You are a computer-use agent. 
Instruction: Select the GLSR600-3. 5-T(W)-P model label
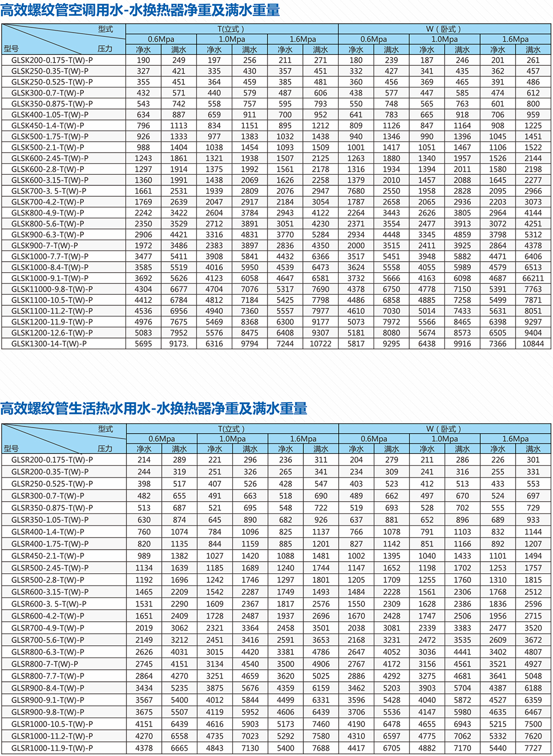click(x=48, y=604)
